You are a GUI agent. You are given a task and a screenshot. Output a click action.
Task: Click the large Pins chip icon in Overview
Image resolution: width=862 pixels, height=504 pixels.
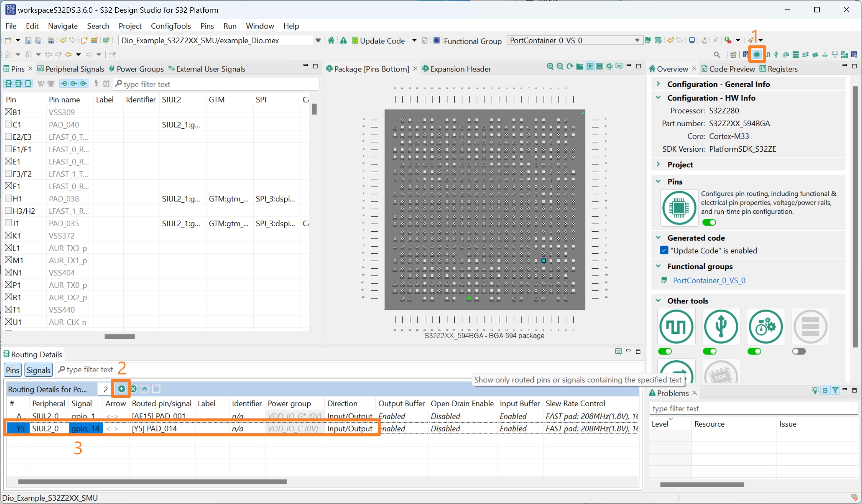pyautogui.click(x=678, y=208)
